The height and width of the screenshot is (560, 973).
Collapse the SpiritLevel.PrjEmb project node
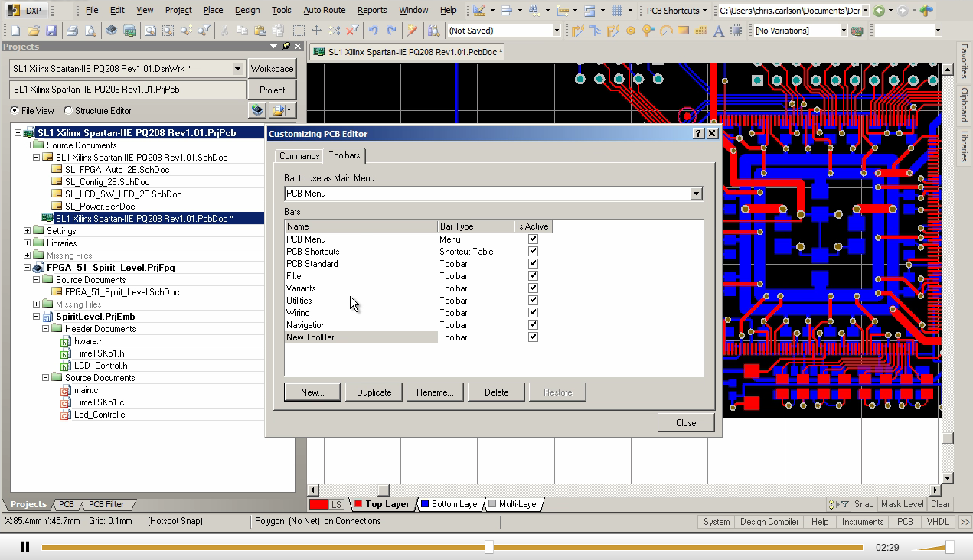click(37, 317)
